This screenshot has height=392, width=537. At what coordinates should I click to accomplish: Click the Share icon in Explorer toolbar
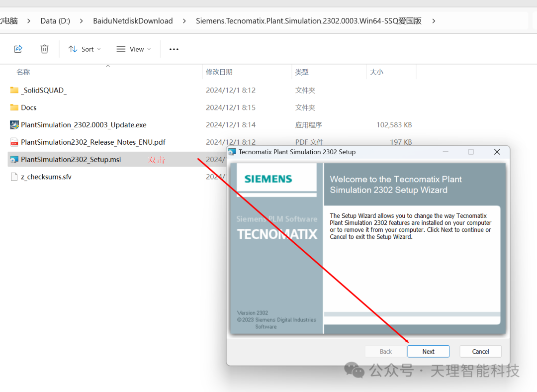[x=18, y=49]
